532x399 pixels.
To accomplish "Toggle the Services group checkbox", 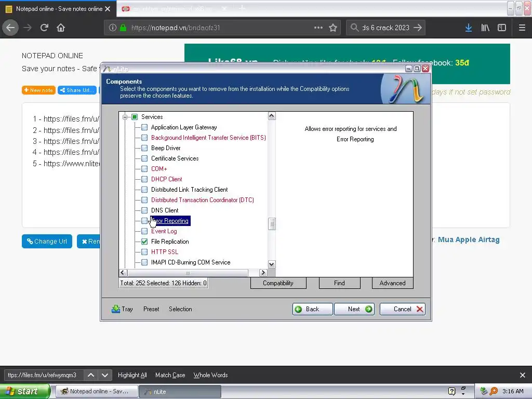I will (x=135, y=117).
